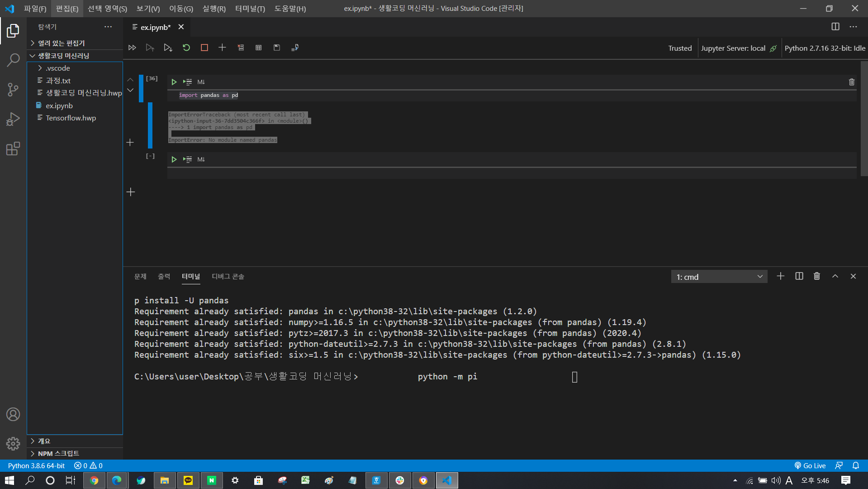This screenshot has width=868, height=489.
Task: Interrupt the Jupyter kernel
Action: tap(204, 48)
